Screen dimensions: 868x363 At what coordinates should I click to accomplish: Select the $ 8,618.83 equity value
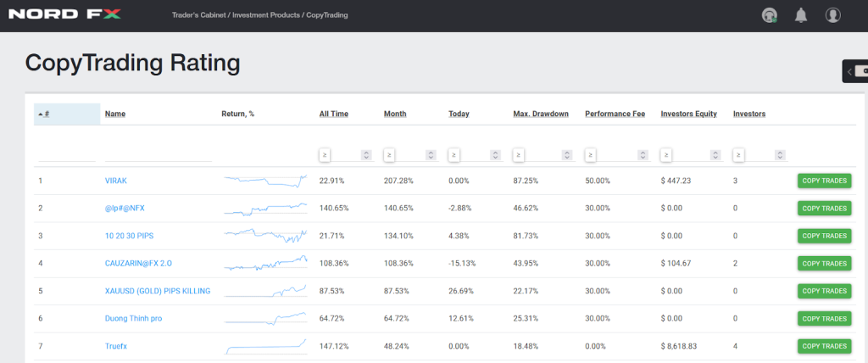point(679,346)
